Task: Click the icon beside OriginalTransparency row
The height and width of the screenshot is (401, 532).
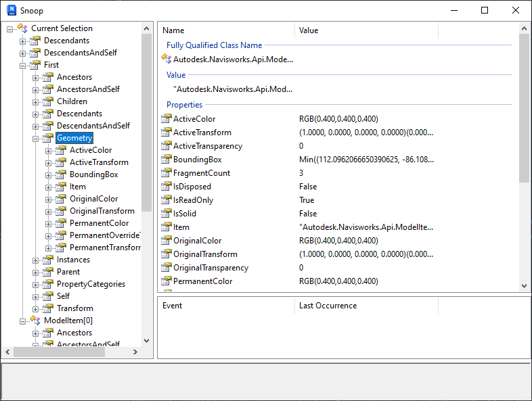Action: coord(167,268)
